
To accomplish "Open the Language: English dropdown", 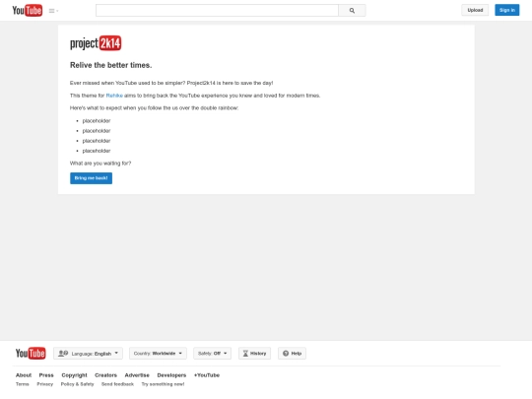I will (x=89, y=354).
